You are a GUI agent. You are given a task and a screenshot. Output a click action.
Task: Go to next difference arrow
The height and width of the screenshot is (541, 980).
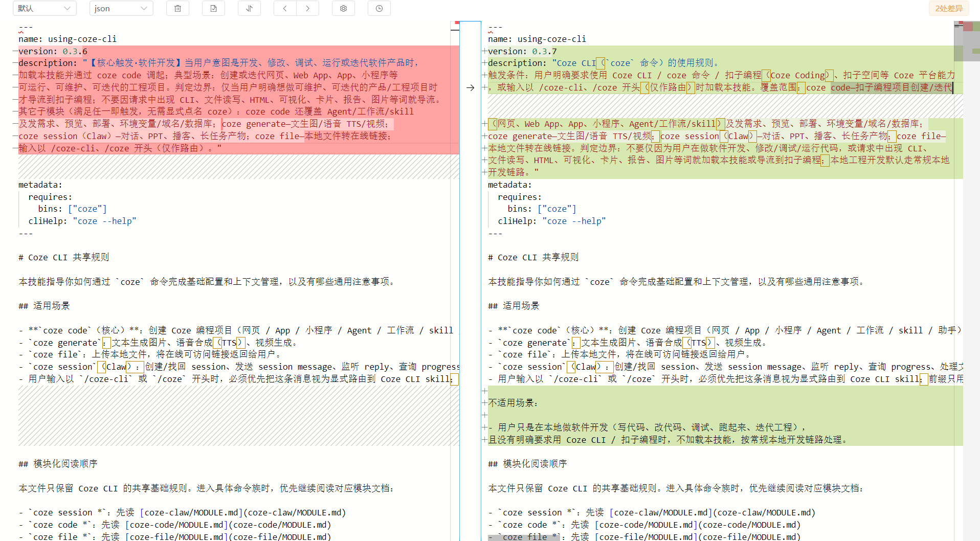(307, 8)
